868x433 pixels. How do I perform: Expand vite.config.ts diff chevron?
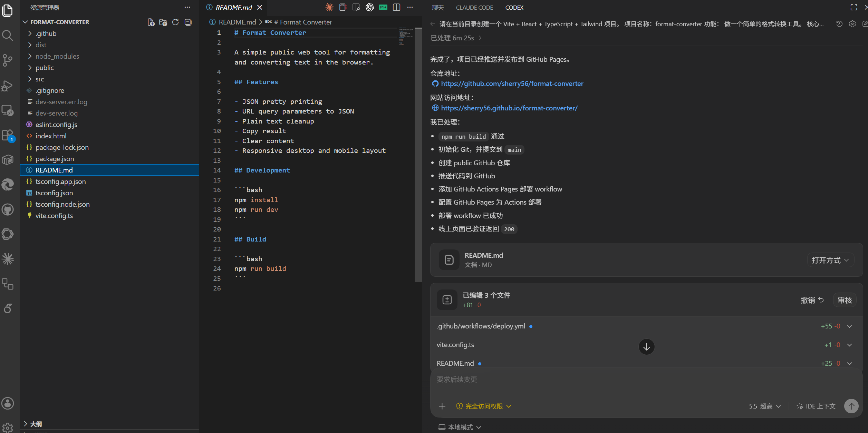tap(850, 345)
